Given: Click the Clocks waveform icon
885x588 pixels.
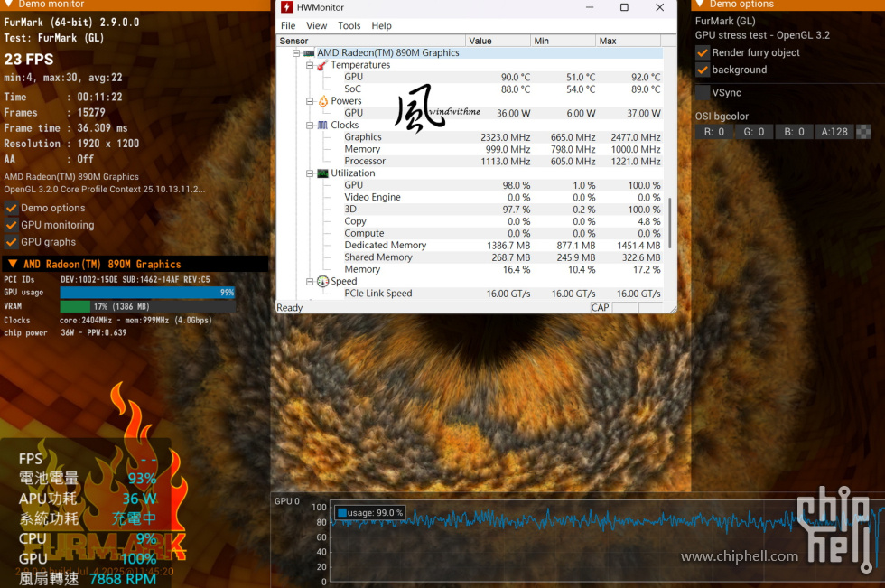Looking at the screenshot, I should [x=322, y=126].
